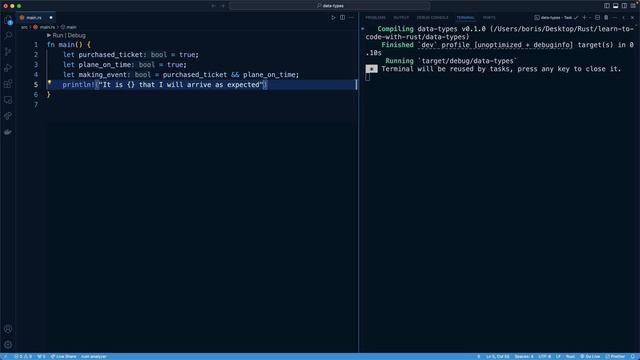Toggle the bottom panel layout

coord(616,6)
